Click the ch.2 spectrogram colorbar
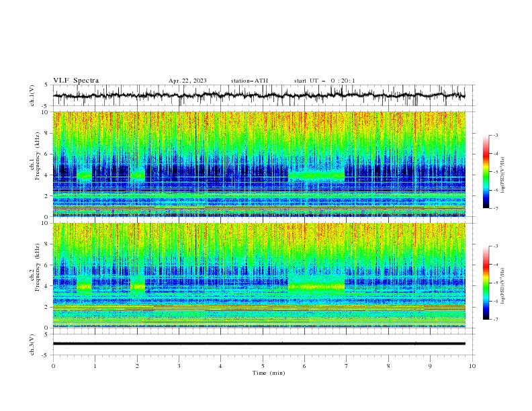The height and width of the screenshot is (411, 532). point(486,283)
